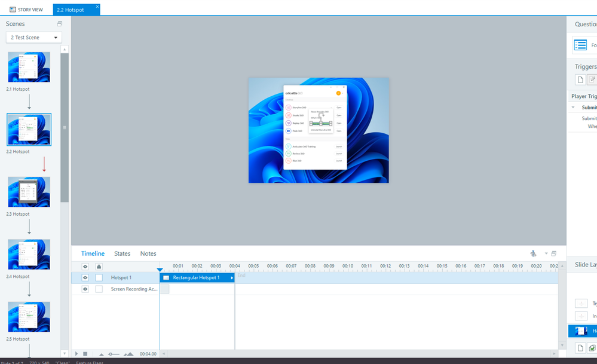Add a new slide layer
The image size is (597, 364).
[580, 348]
